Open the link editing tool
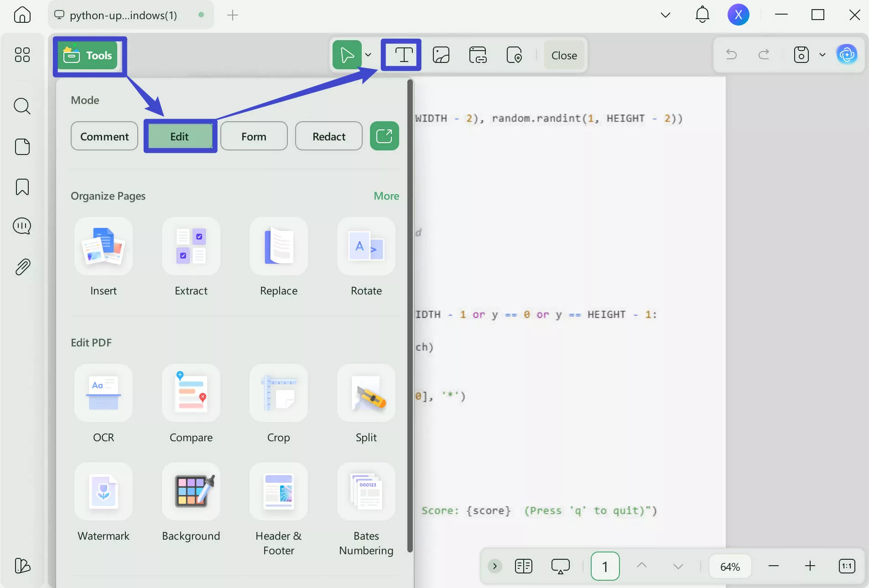 tap(477, 55)
